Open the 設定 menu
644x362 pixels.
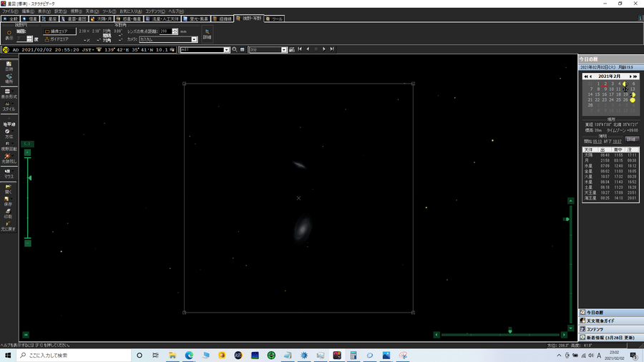pos(61,11)
